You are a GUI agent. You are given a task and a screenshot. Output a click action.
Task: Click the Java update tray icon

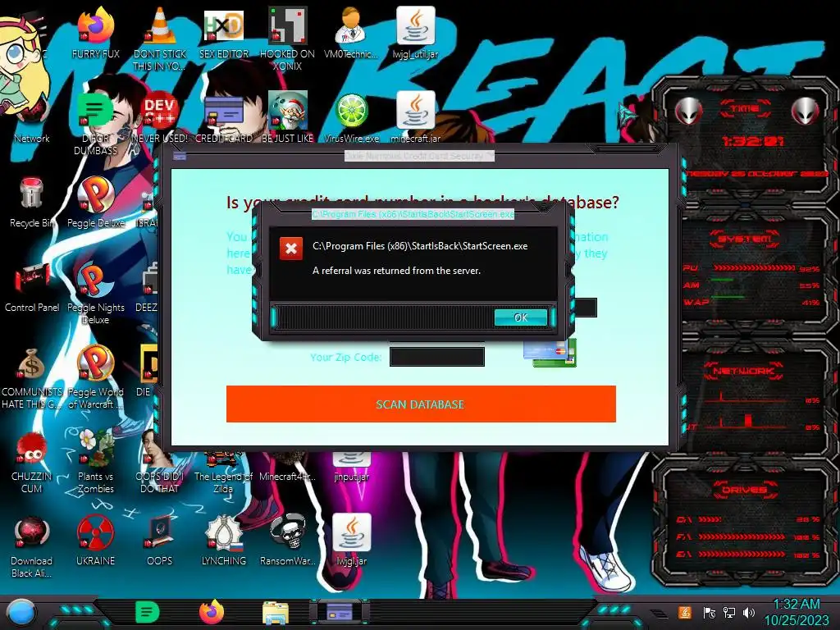point(685,612)
